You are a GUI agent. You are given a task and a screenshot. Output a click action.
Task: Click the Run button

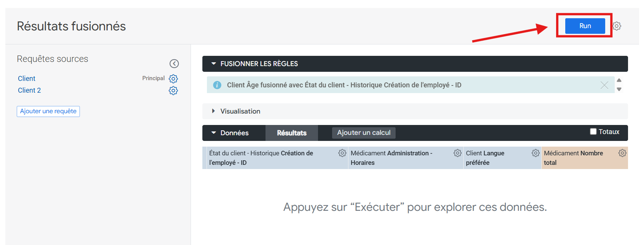[585, 26]
